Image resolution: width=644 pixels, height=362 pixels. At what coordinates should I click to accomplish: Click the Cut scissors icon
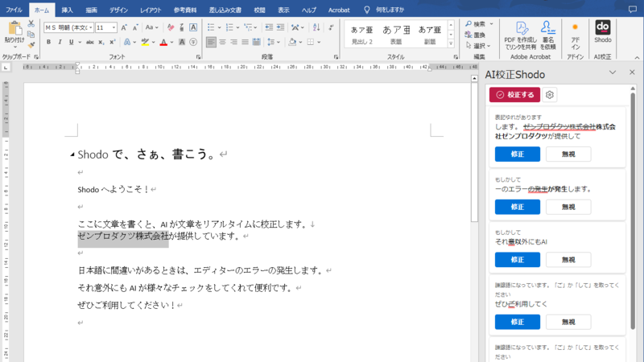click(31, 23)
